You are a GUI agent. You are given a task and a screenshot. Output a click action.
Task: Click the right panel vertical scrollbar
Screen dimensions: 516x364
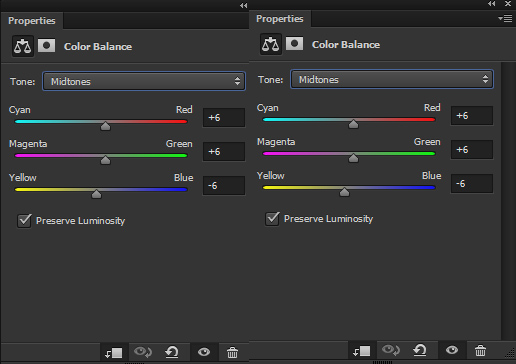pyautogui.click(x=508, y=200)
